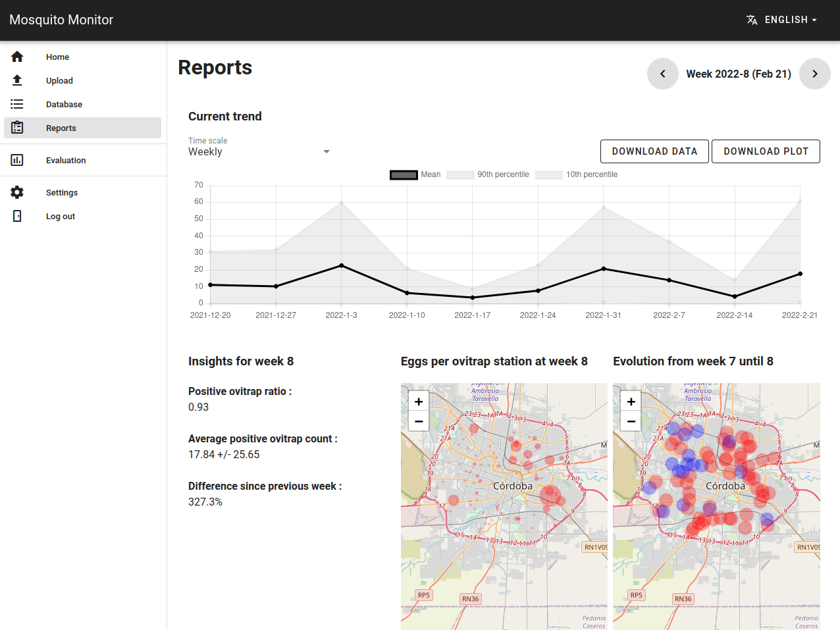
Task: Open the Time scale Weekly dropdown
Action: tap(259, 152)
